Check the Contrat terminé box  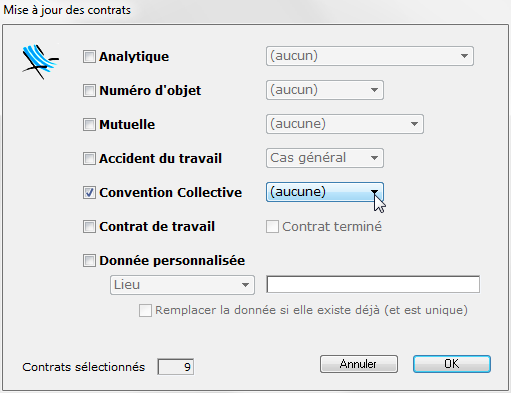(x=272, y=227)
